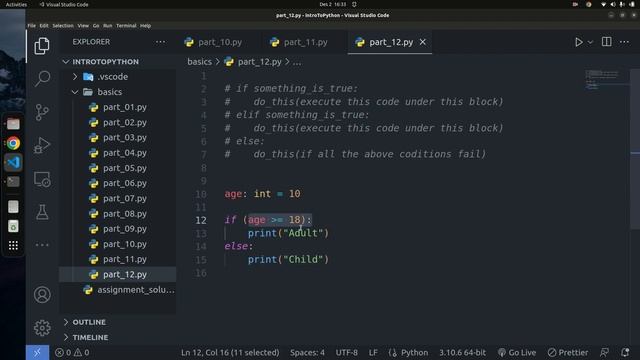Open Explorer views and more actions ellipsis
This screenshot has height=360, width=640.
click(160, 42)
